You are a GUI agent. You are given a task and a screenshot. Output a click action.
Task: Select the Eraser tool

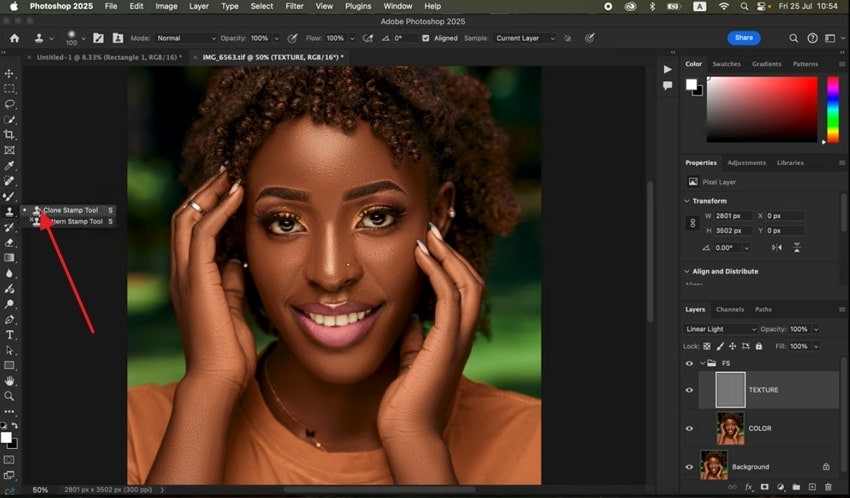9,242
